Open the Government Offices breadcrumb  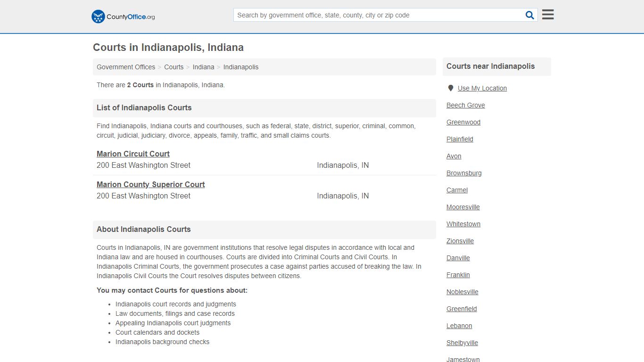(126, 67)
